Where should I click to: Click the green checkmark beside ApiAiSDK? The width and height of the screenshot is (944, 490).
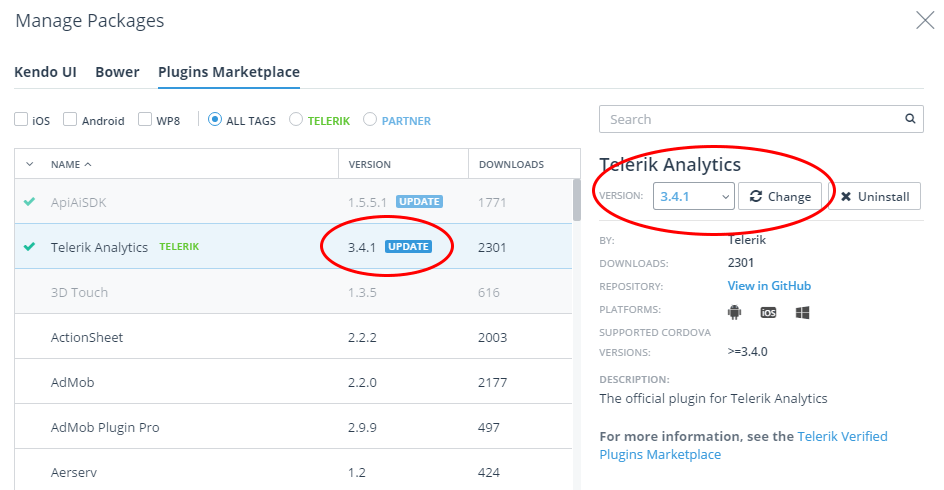click(29, 202)
